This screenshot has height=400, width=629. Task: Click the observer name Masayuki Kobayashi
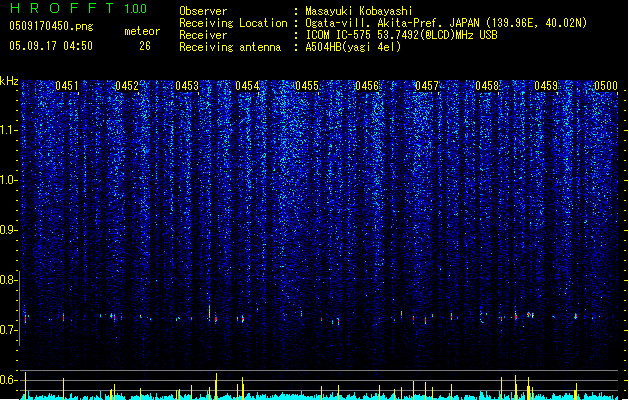click(x=359, y=11)
